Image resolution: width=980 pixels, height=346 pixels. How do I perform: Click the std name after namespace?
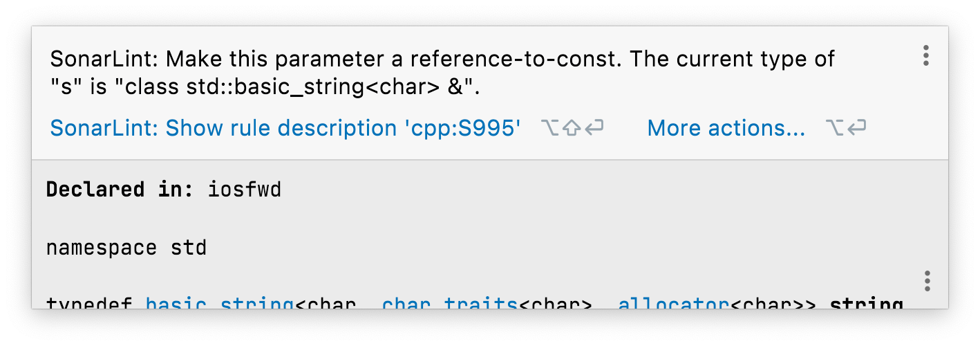tap(189, 247)
